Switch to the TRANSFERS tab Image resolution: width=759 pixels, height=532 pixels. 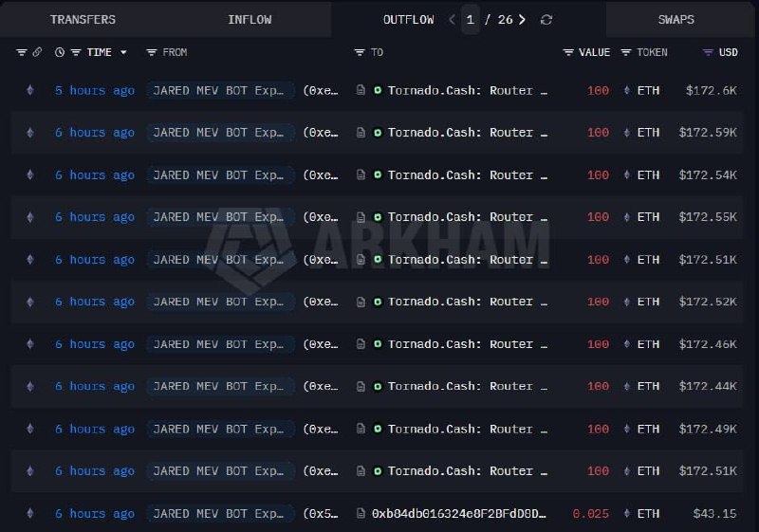click(83, 19)
